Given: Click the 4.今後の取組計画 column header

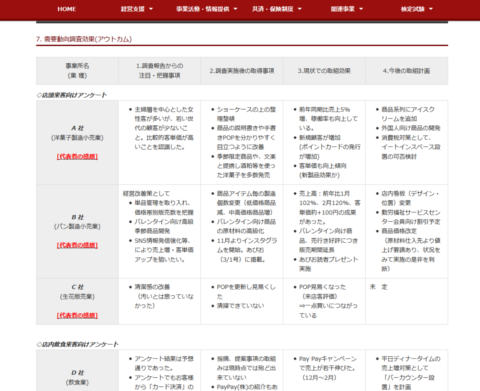Looking at the screenshot, I should tap(406, 71).
